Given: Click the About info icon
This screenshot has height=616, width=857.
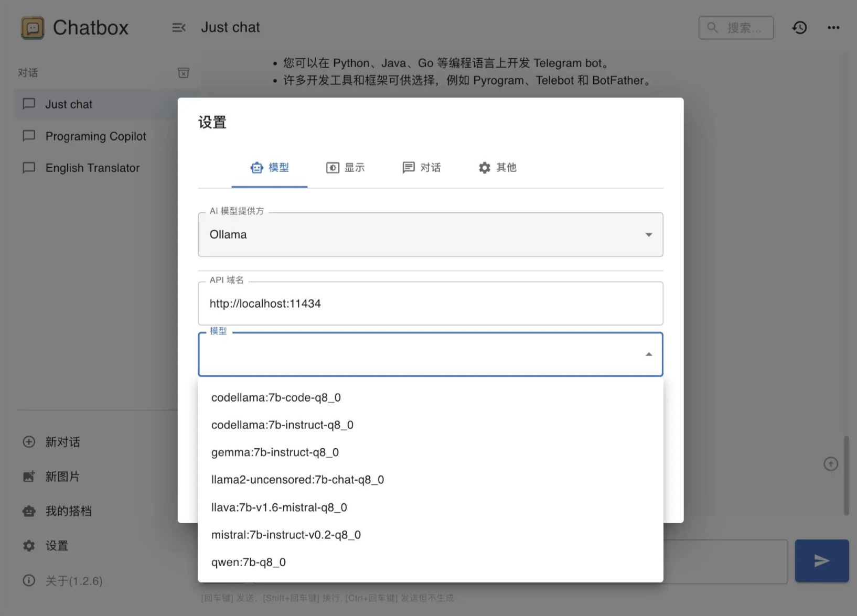Looking at the screenshot, I should point(29,580).
